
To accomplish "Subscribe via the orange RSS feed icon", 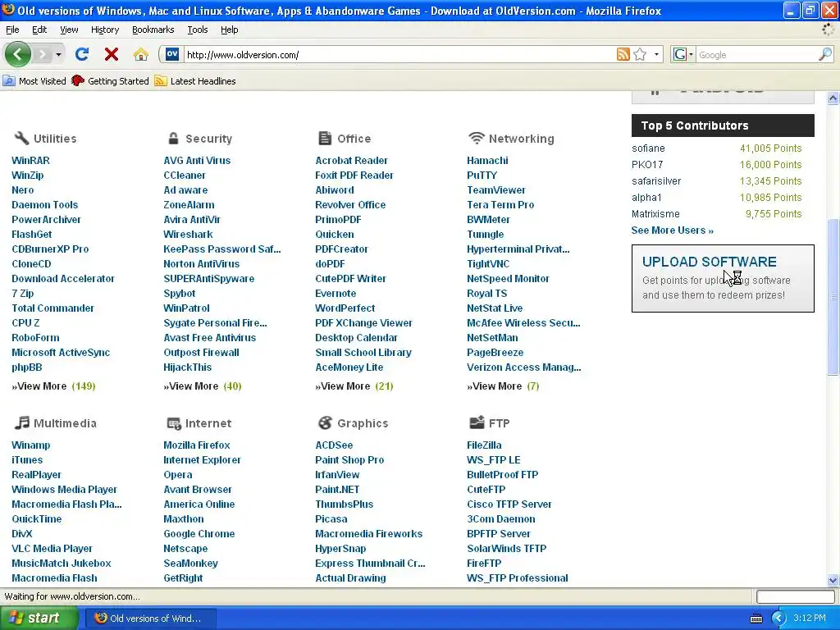I will click(623, 54).
